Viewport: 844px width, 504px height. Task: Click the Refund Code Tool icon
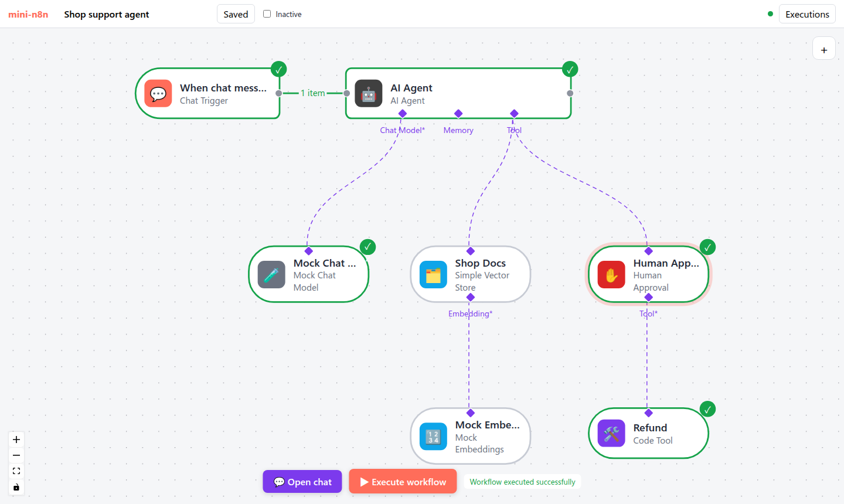coord(611,434)
